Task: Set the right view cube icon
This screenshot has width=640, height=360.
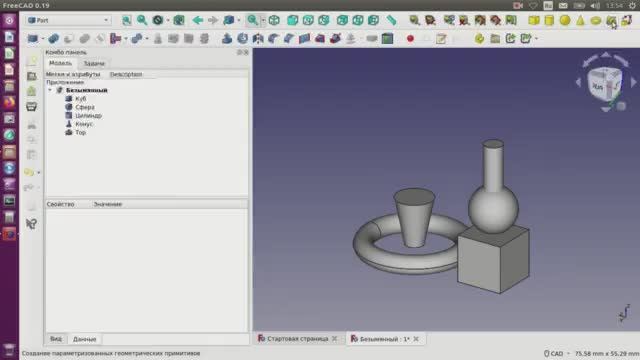Action: click(324, 20)
